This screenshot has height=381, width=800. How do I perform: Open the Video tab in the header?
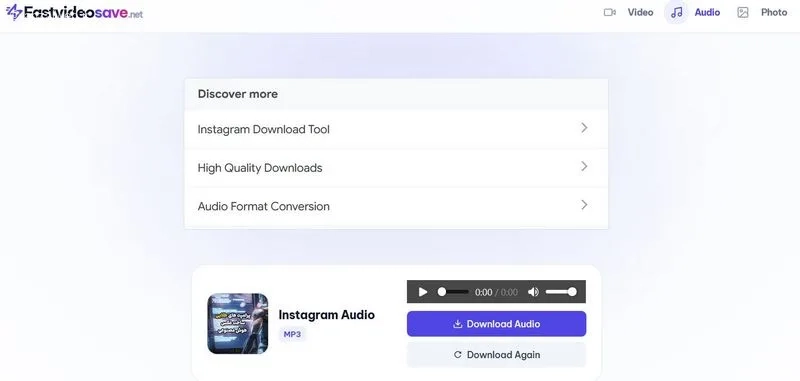tap(640, 12)
